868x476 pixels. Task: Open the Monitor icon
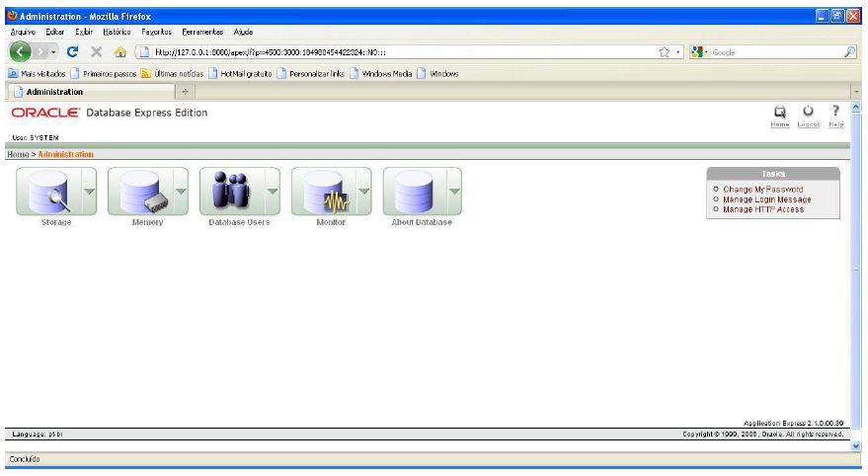[325, 192]
